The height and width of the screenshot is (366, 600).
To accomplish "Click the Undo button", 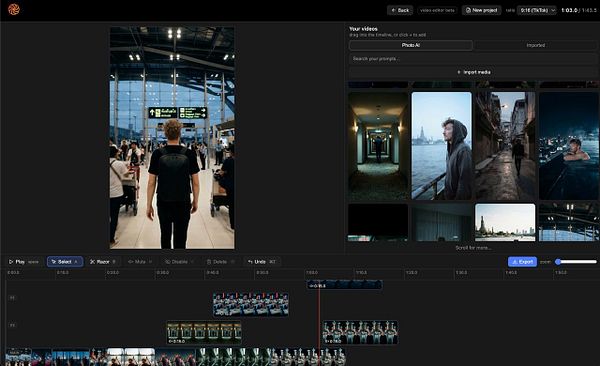I will click(x=262, y=262).
